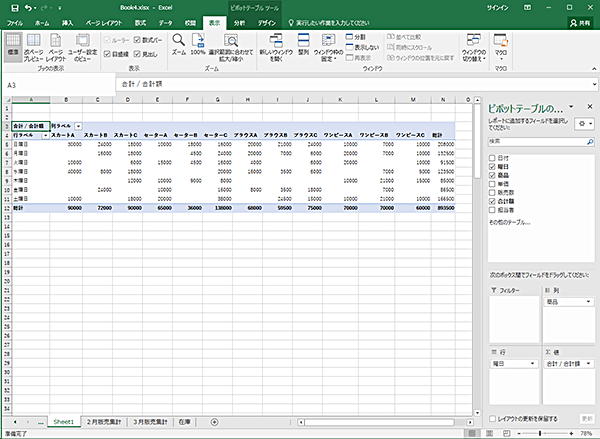This screenshot has height=439, width=600.
Task: Toggle the 数式バー formula bar checkbox
Action: [x=137, y=40]
